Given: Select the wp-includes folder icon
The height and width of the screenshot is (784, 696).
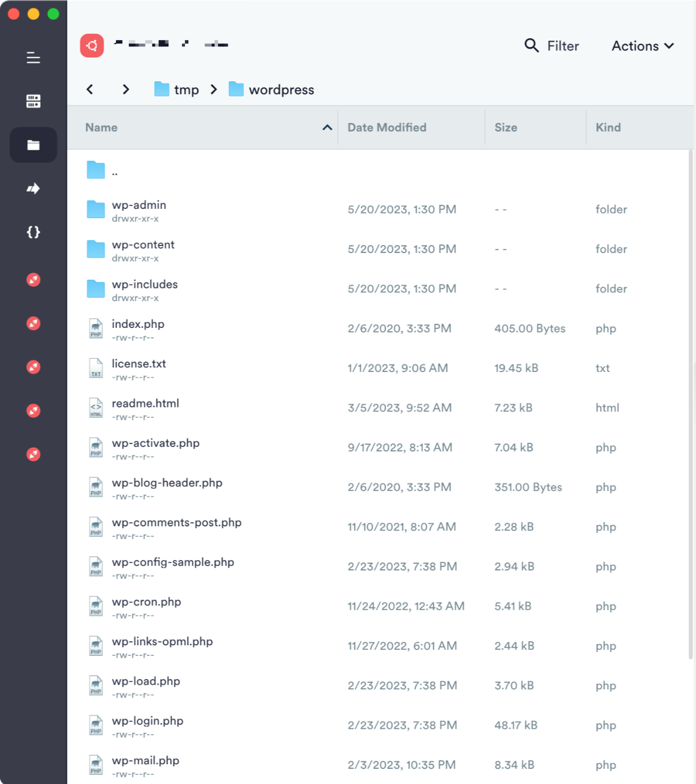Looking at the screenshot, I should 96,288.
